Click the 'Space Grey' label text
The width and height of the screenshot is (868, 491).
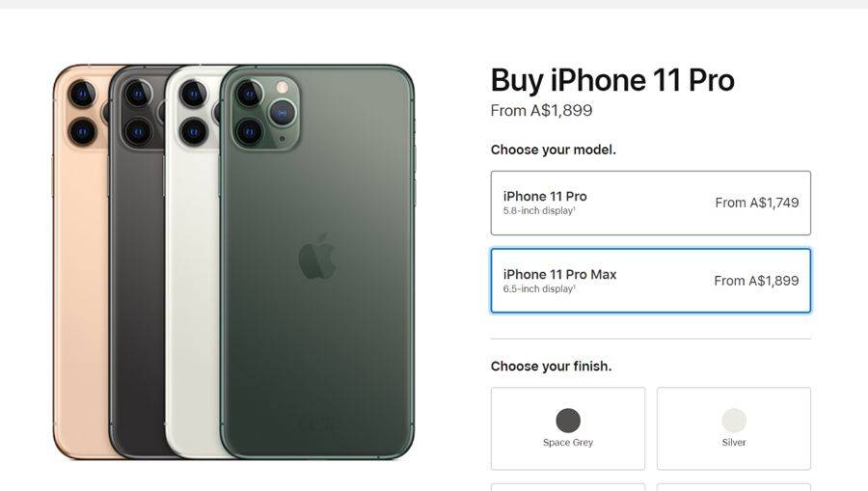click(568, 443)
